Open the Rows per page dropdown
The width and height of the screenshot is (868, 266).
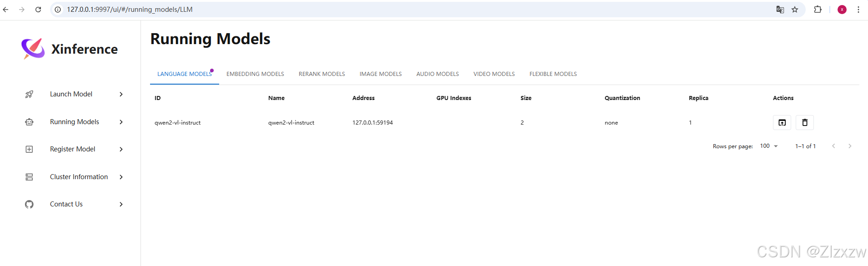(x=769, y=146)
